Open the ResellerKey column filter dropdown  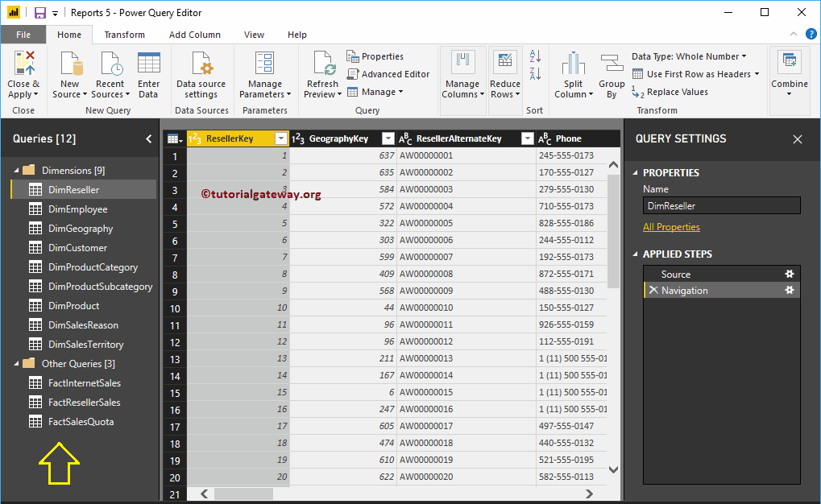[280, 138]
